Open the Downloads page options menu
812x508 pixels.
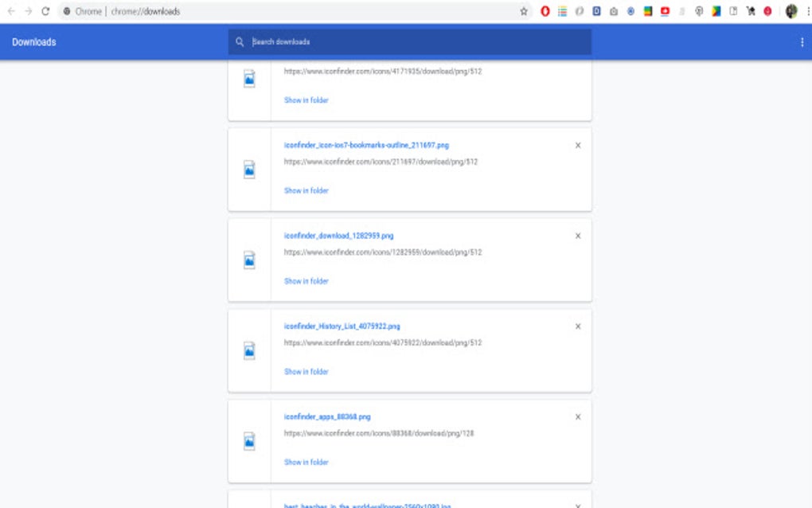pyautogui.click(x=802, y=41)
